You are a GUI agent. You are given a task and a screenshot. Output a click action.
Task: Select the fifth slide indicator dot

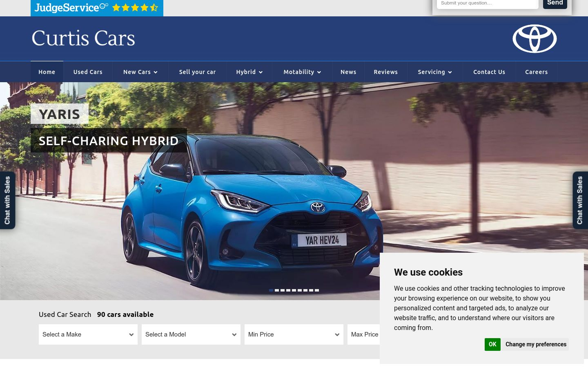coord(294,290)
